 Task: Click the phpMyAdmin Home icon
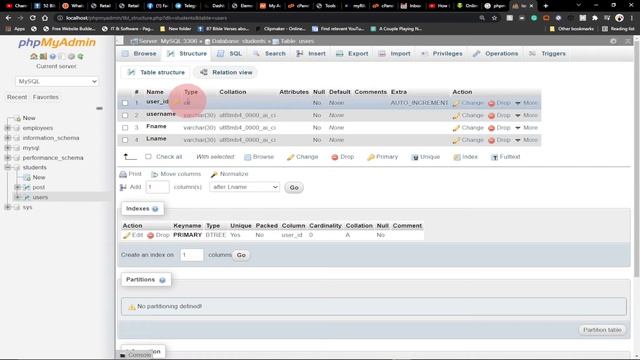pyautogui.click(x=34, y=56)
